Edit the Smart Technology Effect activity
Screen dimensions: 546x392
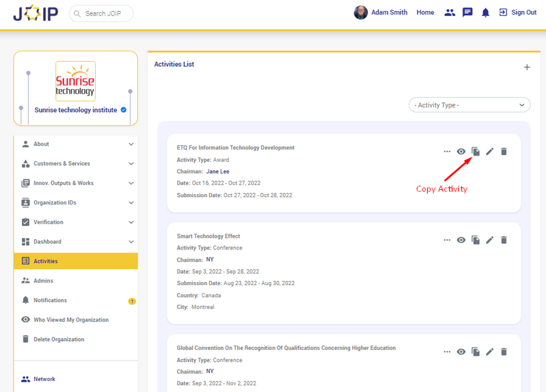pos(490,240)
